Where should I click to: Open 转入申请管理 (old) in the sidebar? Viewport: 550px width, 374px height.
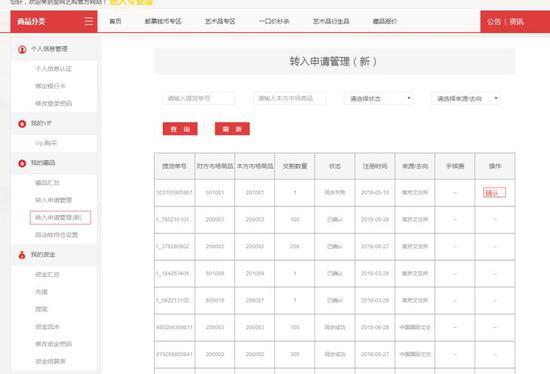[x=53, y=200]
